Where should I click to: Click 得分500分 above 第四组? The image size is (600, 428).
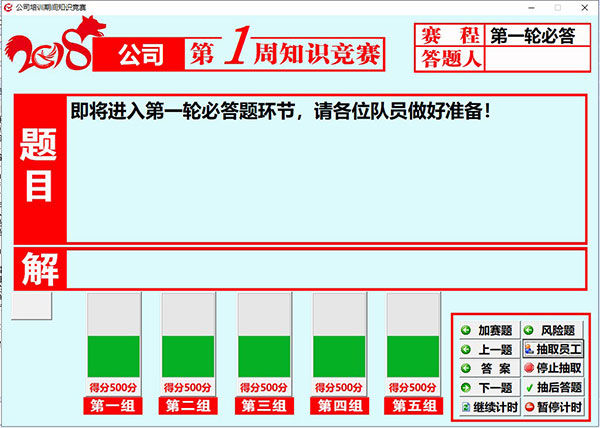339,388
